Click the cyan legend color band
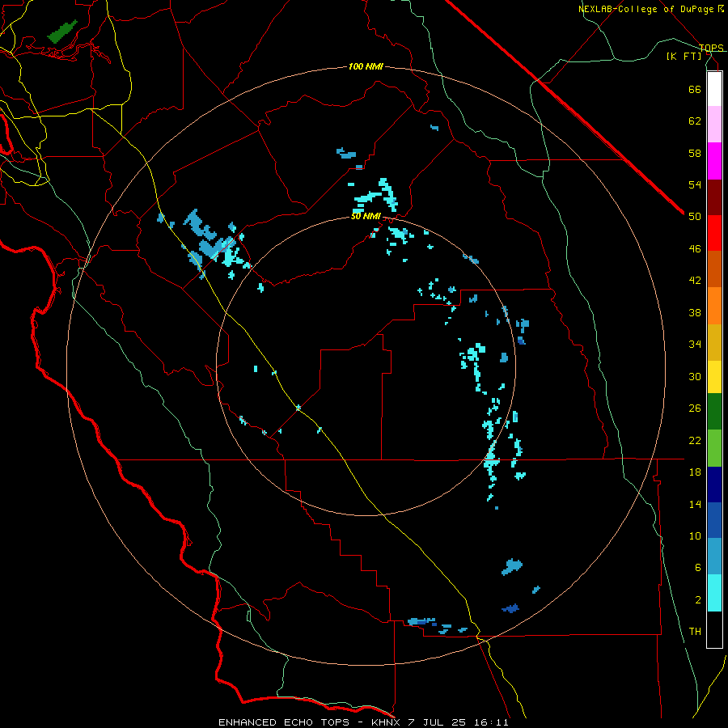The height and width of the screenshot is (728, 728). coord(714,593)
